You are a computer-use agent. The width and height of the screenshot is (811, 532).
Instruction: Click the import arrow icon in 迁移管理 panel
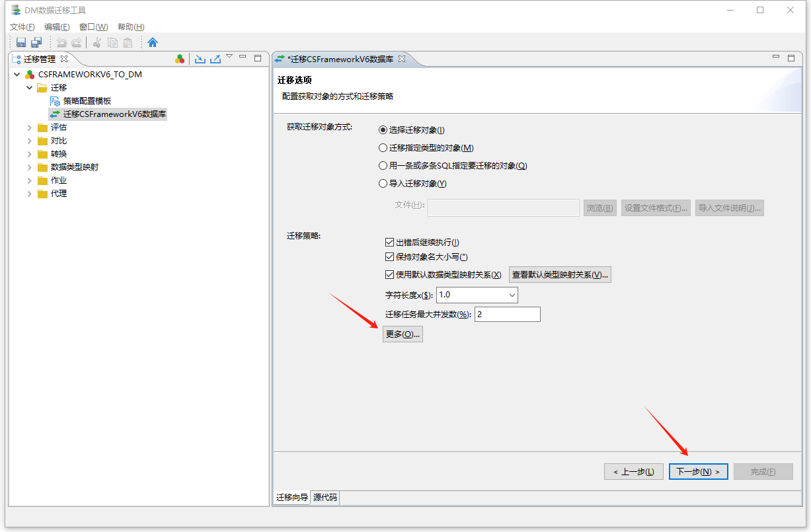[x=200, y=59]
